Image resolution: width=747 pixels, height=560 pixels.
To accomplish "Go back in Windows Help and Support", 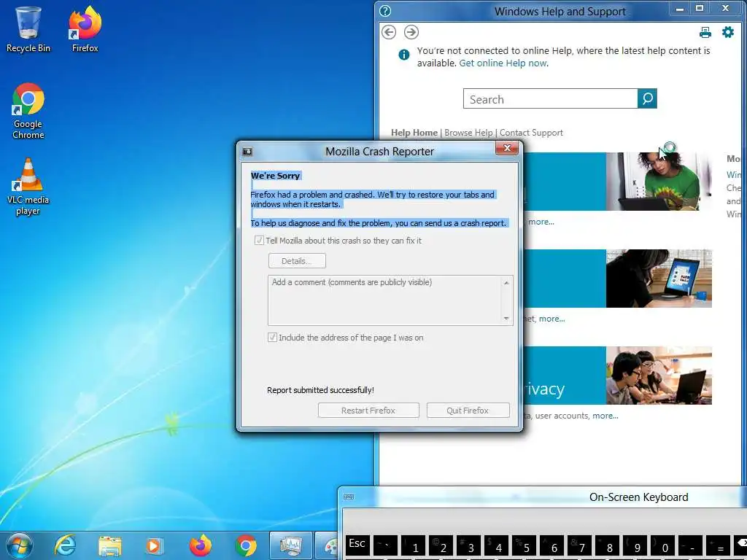I will click(389, 32).
